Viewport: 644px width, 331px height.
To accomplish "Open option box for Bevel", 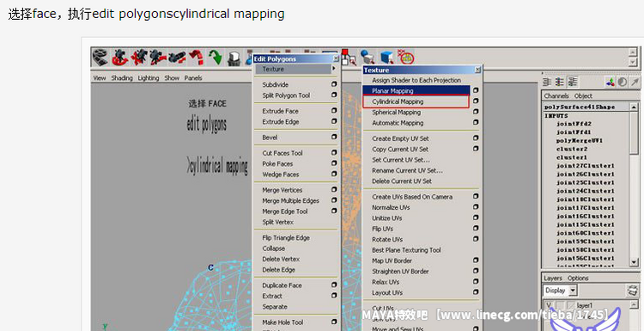I will (334, 137).
